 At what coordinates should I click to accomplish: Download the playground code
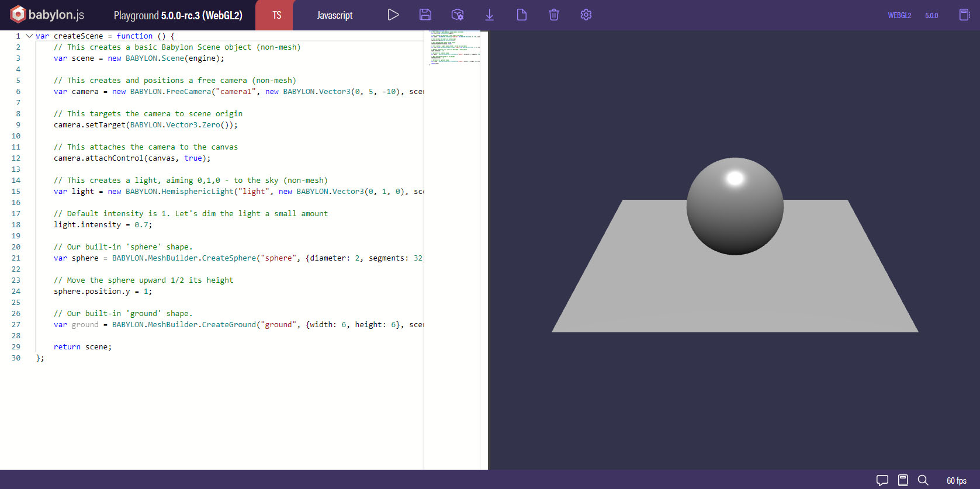(490, 15)
